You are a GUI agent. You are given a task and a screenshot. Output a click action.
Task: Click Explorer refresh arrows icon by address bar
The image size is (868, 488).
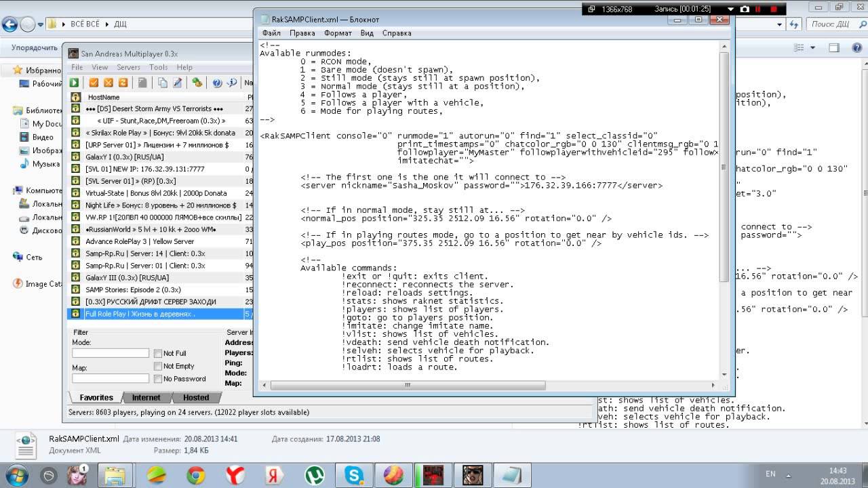[794, 24]
